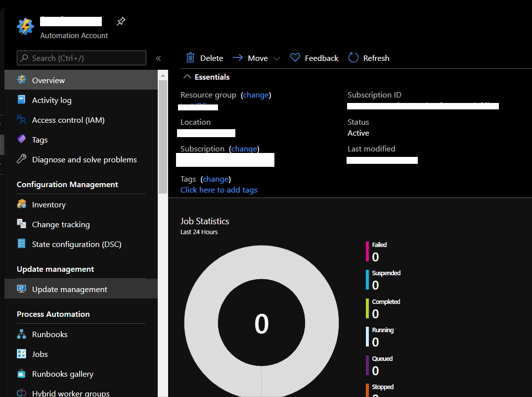Screen dimensions: 532x397
Task: Open Jobs menu item
Action: pos(81,354)
